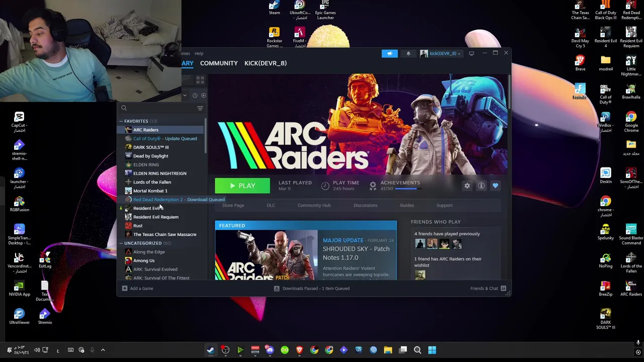This screenshot has width=644, height=362.
Task: Open the Steam notifications bell
Action: click(409, 53)
